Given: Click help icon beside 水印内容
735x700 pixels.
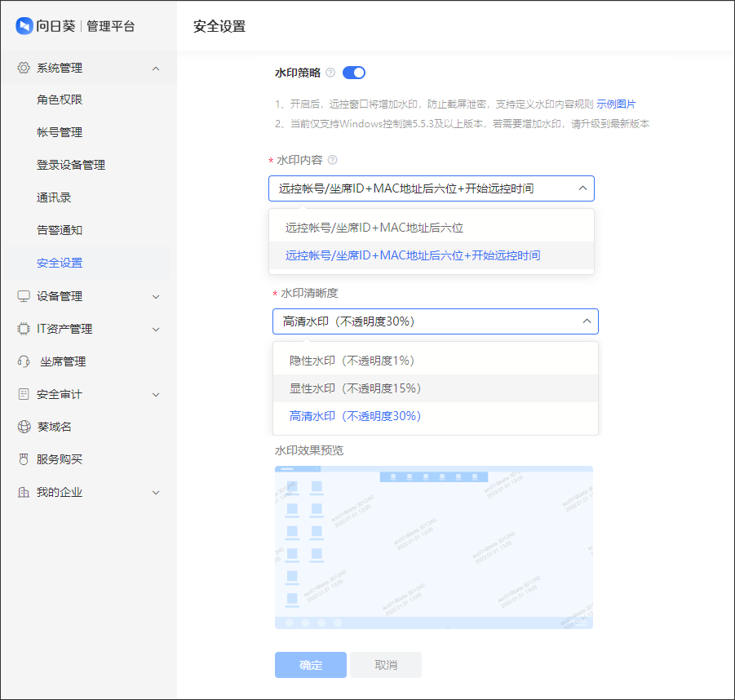Looking at the screenshot, I should [332, 161].
